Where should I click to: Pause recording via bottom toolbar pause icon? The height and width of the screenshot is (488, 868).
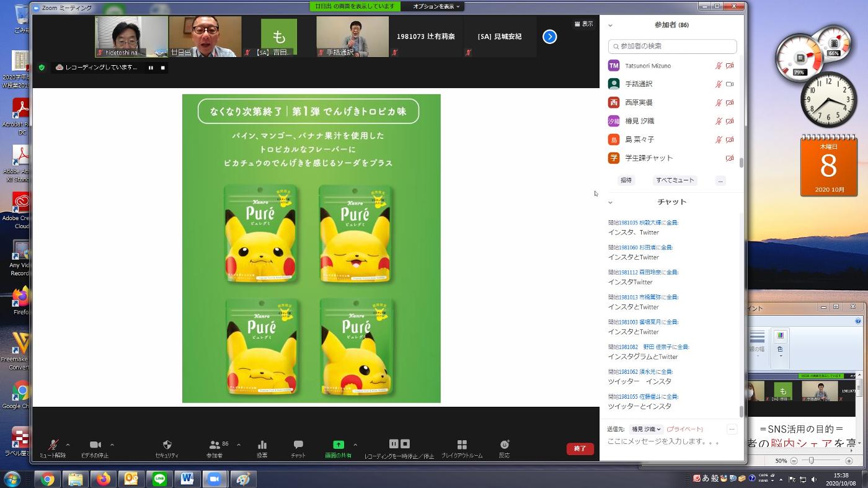[393, 444]
